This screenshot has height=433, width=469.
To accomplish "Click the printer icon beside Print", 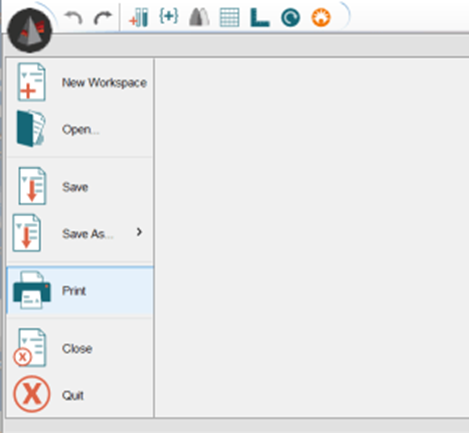I will 32,290.
